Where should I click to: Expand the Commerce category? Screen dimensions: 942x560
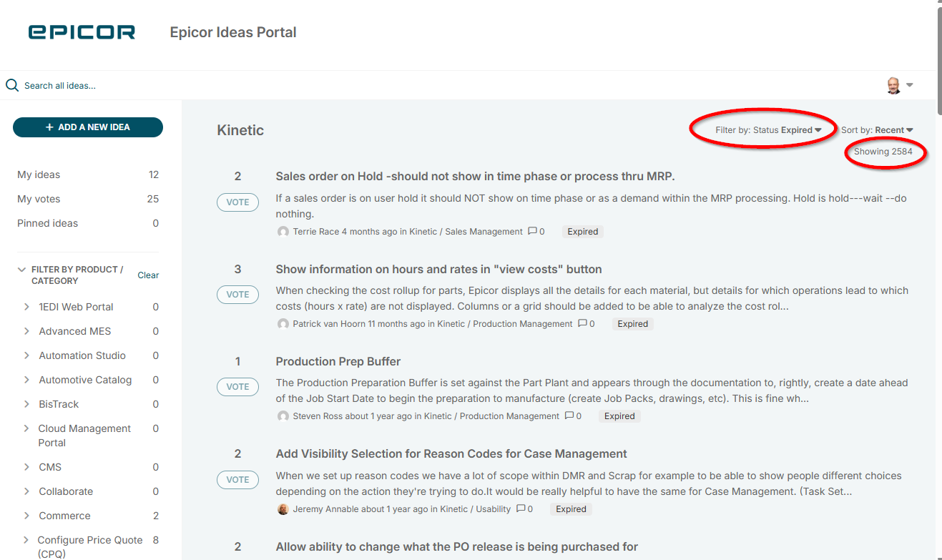click(x=26, y=516)
